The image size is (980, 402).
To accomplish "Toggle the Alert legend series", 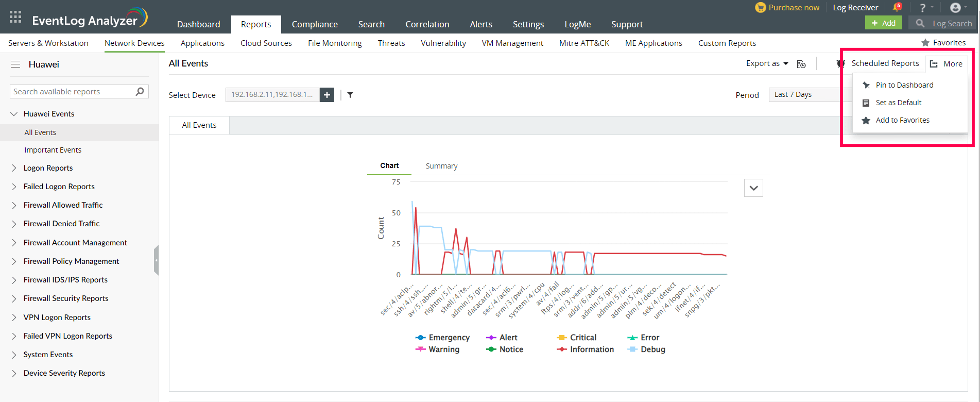I will click(x=502, y=338).
